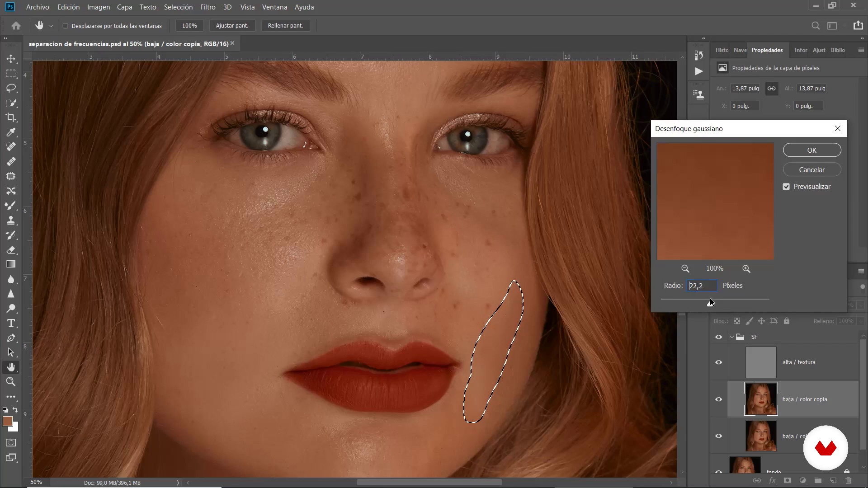
Task: Select the Lasso tool
Action: (x=11, y=88)
